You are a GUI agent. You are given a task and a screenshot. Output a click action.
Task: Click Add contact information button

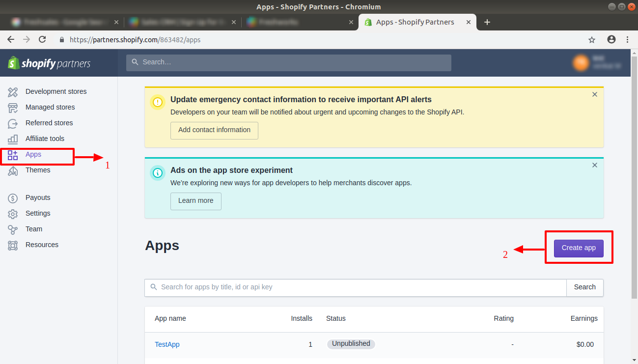[214, 130]
